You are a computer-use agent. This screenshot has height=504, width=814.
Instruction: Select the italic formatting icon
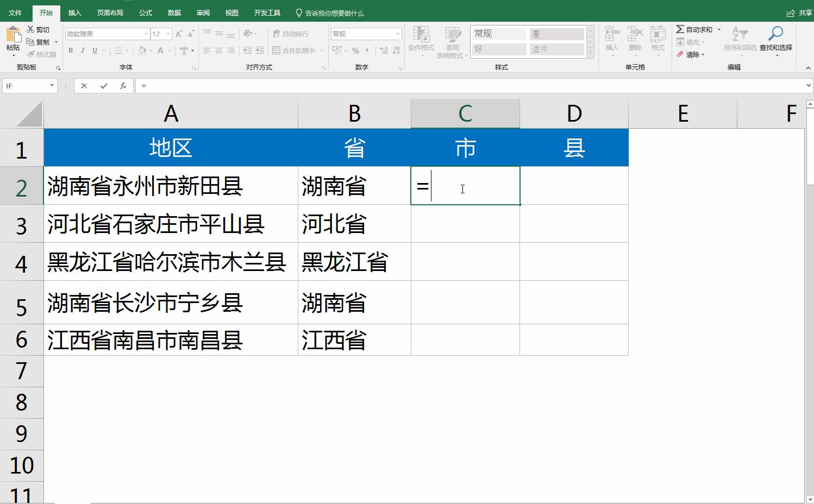[x=83, y=51]
